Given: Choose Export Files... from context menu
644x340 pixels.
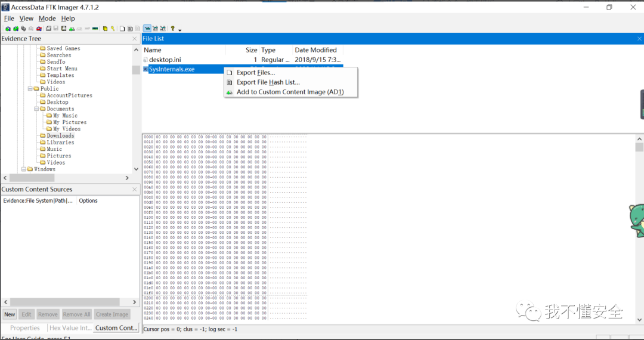Looking at the screenshot, I should point(291,73).
